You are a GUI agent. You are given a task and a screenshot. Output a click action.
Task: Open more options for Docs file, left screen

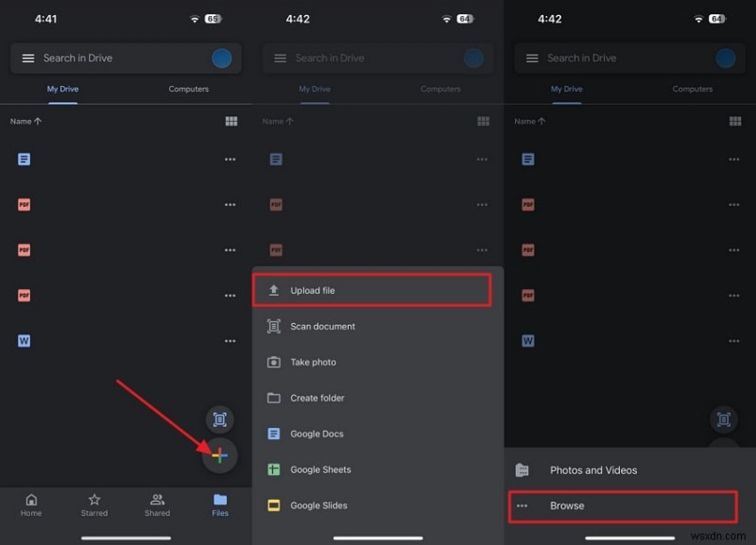[230, 159]
